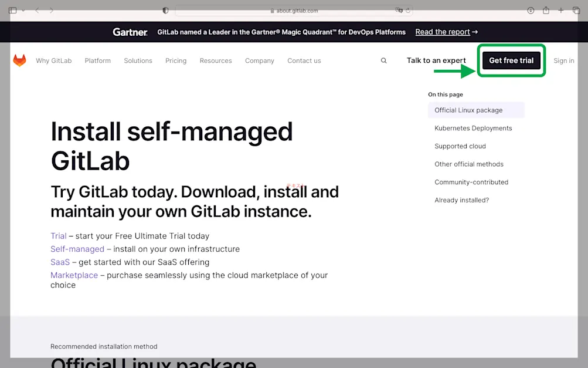The height and width of the screenshot is (368, 588).
Task: Open the Pricing navigation item
Action: tap(175, 60)
